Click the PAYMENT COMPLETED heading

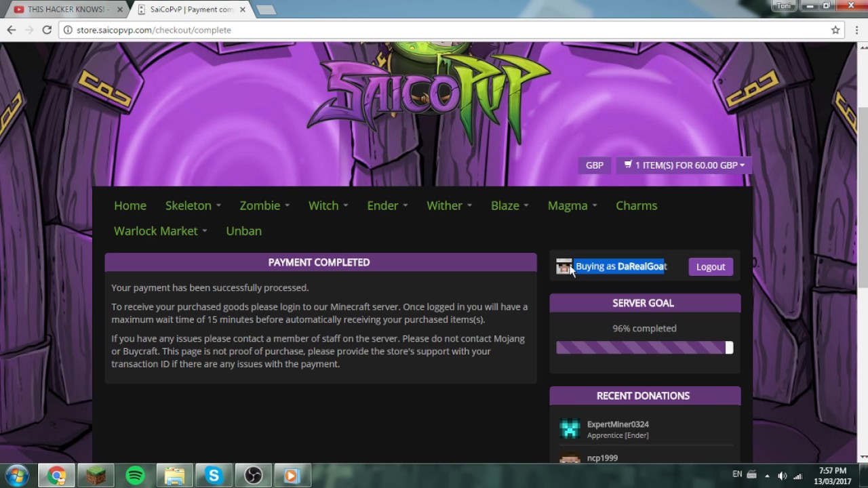coord(319,262)
